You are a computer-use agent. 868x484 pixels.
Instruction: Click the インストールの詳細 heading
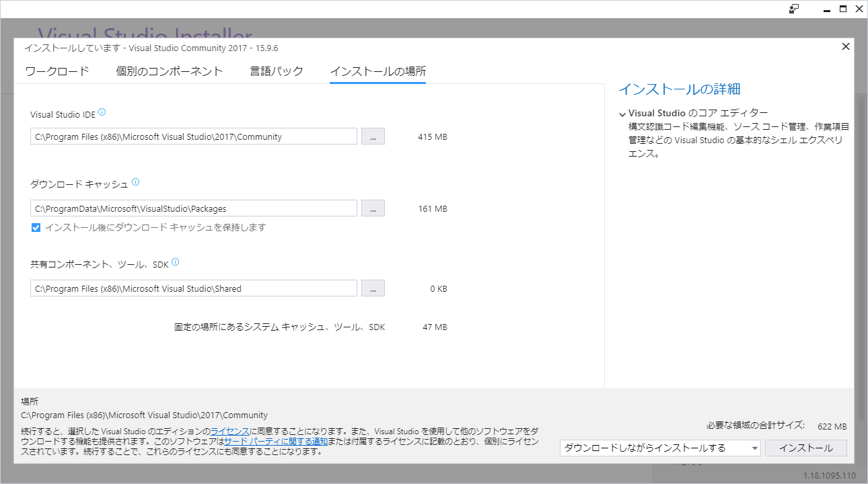[680, 89]
